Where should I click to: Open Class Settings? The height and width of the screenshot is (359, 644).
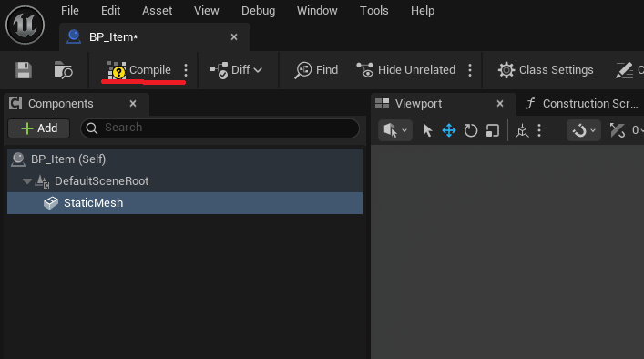tap(546, 70)
